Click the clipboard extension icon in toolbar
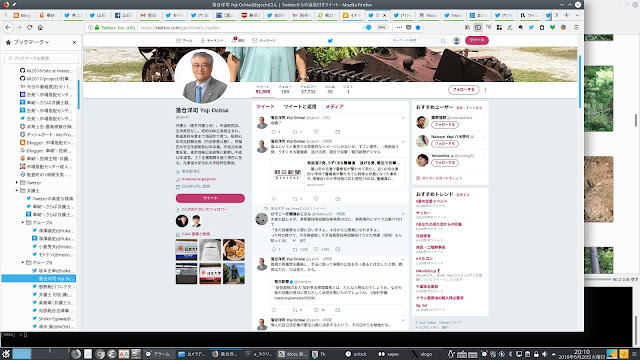 pyautogui.click(x=542, y=27)
